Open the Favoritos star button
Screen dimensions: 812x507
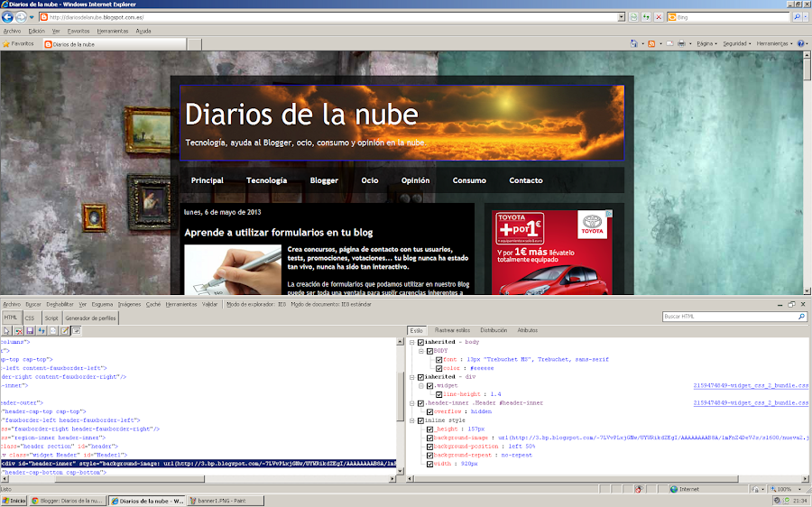(x=19, y=44)
